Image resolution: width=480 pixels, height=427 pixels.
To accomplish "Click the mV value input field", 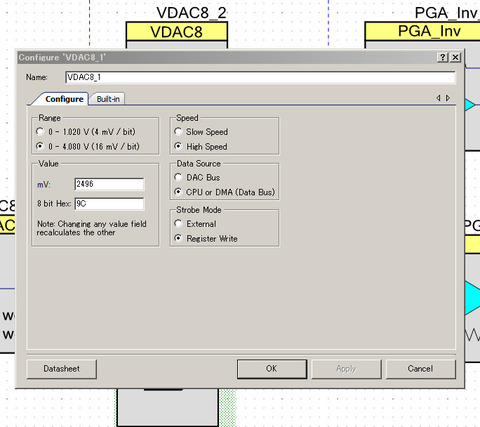I will pos(109,184).
